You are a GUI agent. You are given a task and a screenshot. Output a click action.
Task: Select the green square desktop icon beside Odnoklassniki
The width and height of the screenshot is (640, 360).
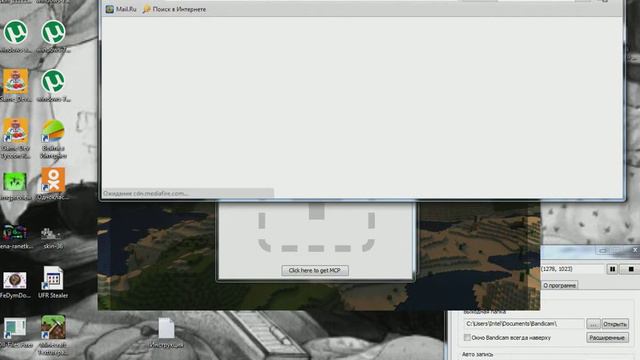pyautogui.click(x=15, y=186)
